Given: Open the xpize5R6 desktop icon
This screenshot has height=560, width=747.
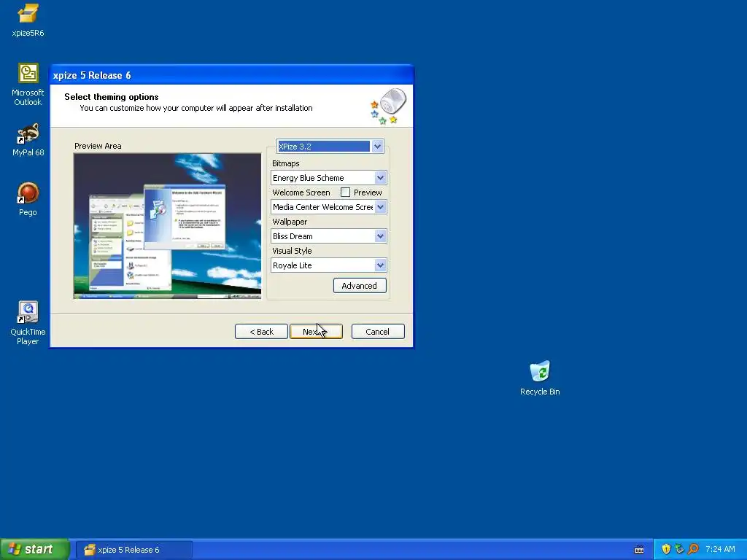Looking at the screenshot, I should click(28, 20).
